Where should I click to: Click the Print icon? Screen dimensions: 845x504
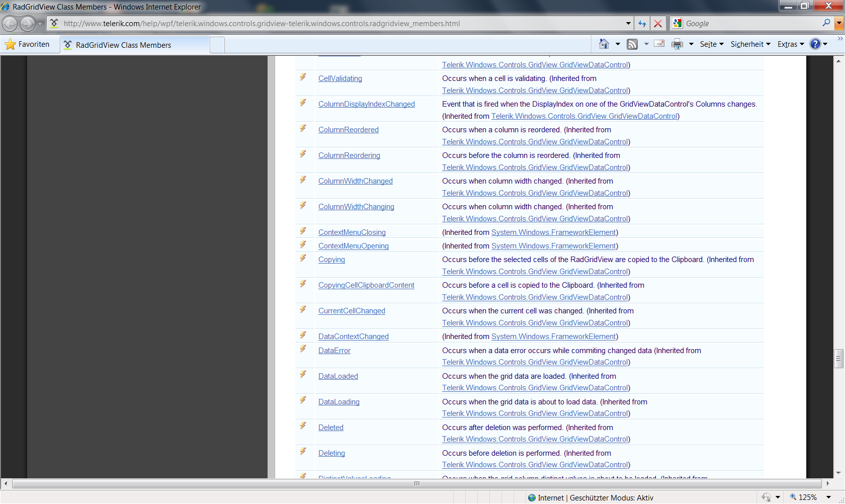pos(678,44)
